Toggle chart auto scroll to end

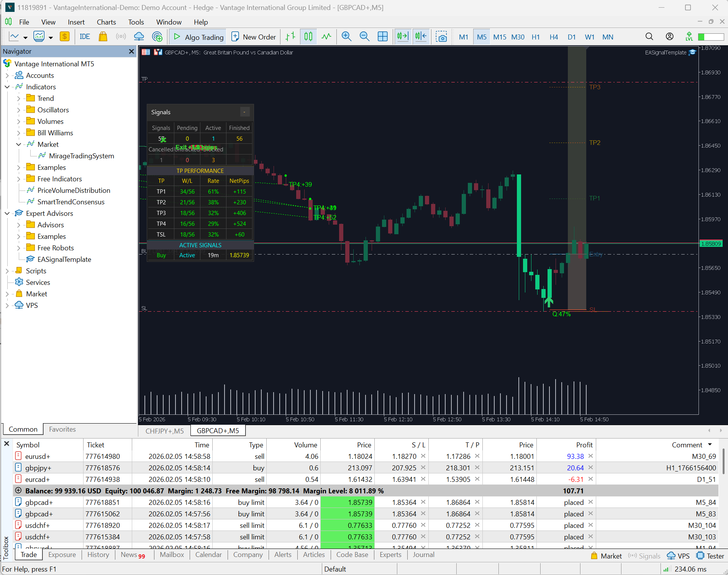403,37
